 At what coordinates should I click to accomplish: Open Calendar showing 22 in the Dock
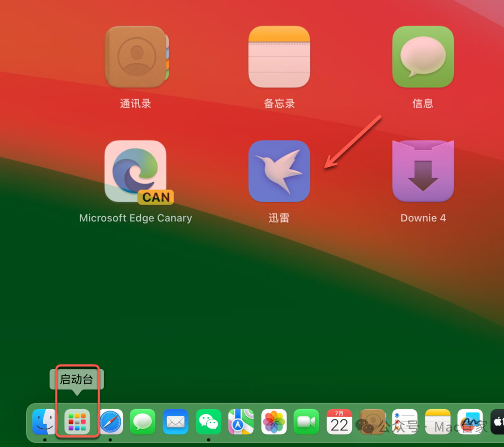pyautogui.click(x=339, y=422)
